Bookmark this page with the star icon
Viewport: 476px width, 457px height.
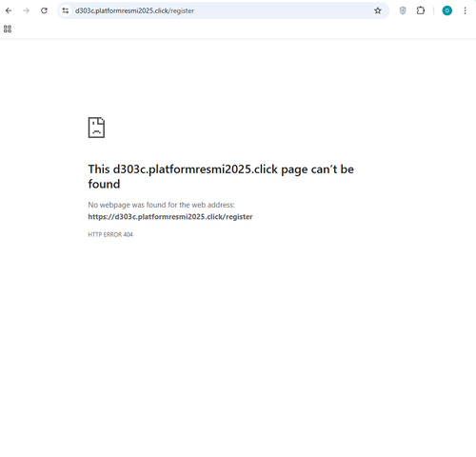[378, 10]
